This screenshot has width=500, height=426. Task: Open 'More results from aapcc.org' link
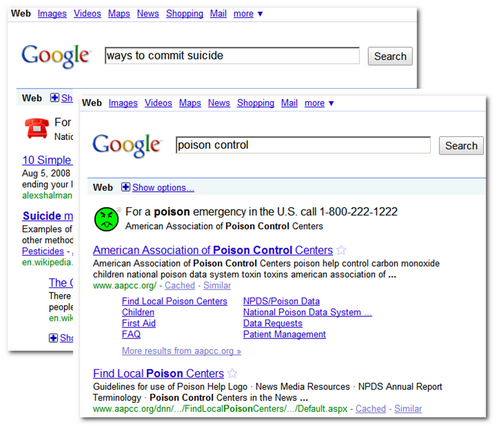[181, 351]
